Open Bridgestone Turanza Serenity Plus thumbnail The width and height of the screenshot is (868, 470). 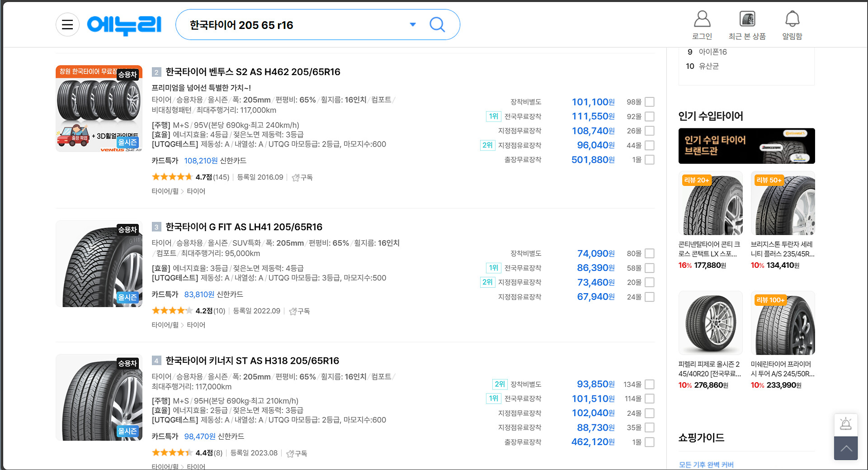783,203
